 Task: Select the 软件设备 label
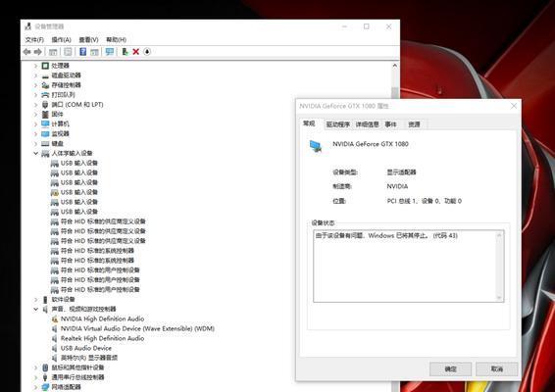click(x=64, y=300)
